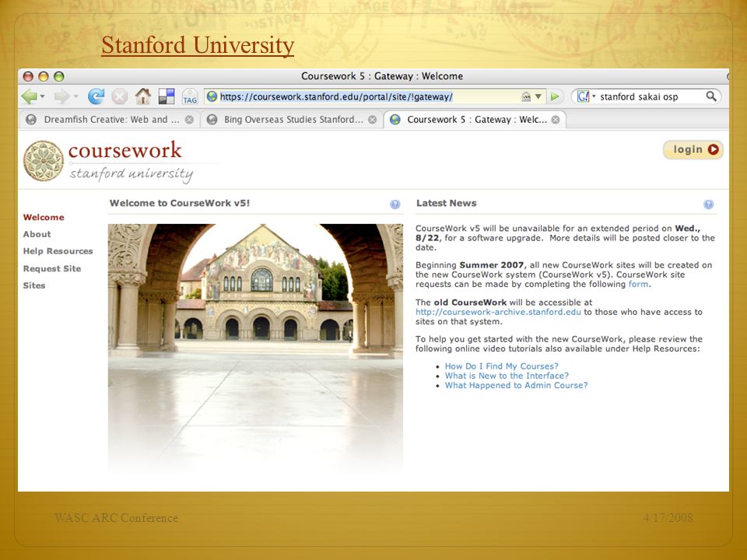This screenshot has height=560, width=747.
Task: Click the red close window button
Action: click(28, 76)
